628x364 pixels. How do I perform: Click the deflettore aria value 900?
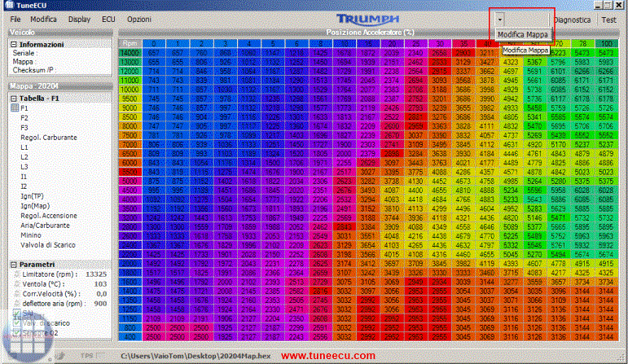(100, 304)
